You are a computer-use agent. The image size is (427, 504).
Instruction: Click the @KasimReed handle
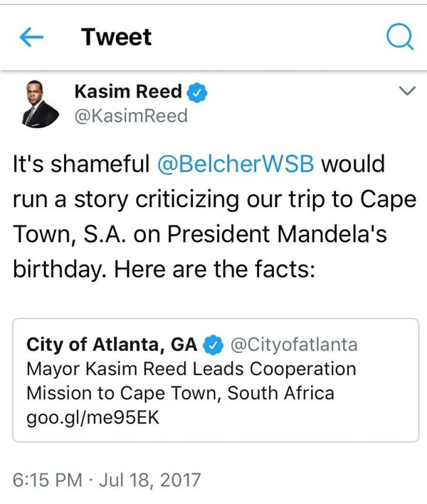tap(131, 115)
